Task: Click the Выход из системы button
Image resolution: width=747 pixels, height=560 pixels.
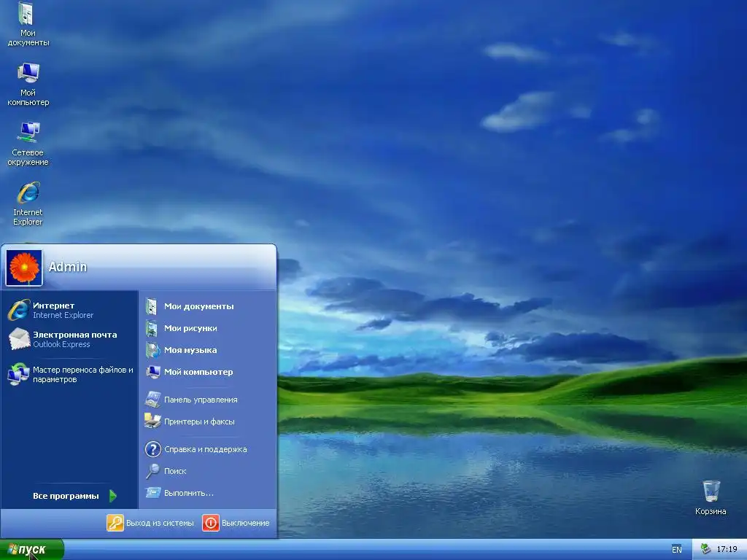Action: tap(150, 523)
